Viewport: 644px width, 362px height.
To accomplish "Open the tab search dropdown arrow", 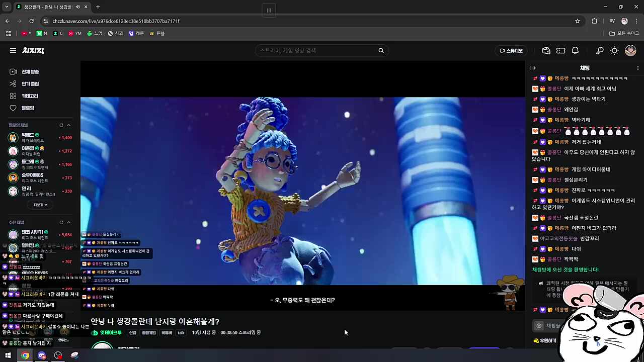I will (7, 7).
